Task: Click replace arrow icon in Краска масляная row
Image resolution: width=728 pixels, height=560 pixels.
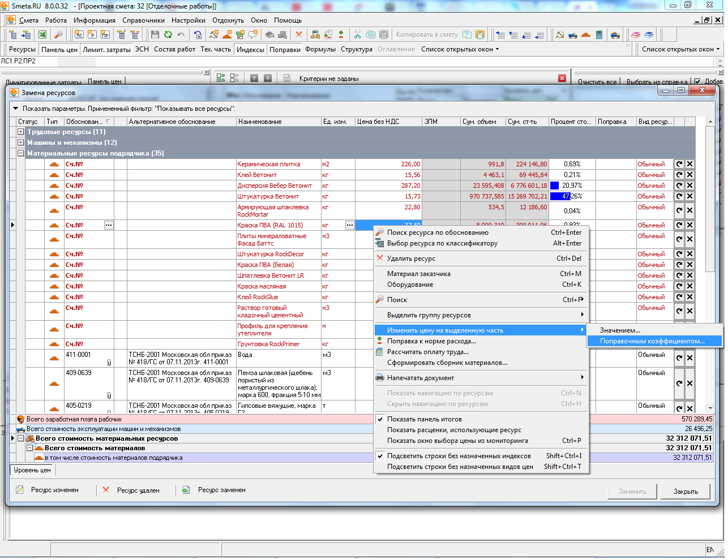Action: tap(679, 286)
